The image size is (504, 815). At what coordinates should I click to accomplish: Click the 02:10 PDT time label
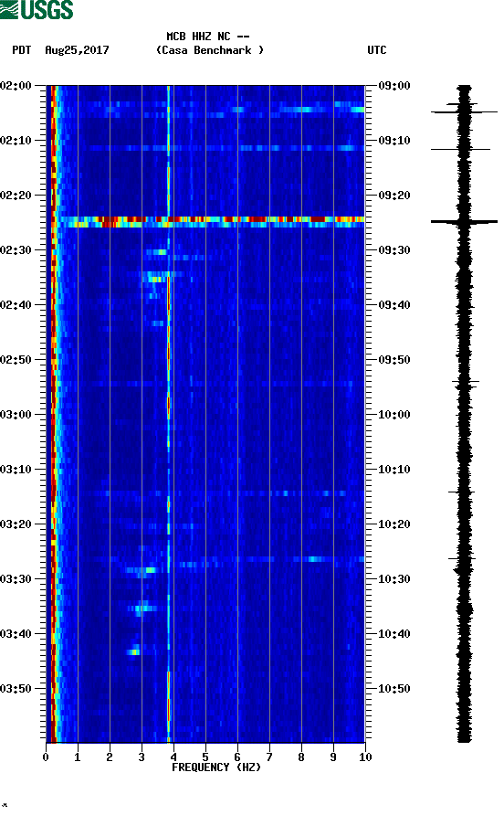(x=16, y=141)
